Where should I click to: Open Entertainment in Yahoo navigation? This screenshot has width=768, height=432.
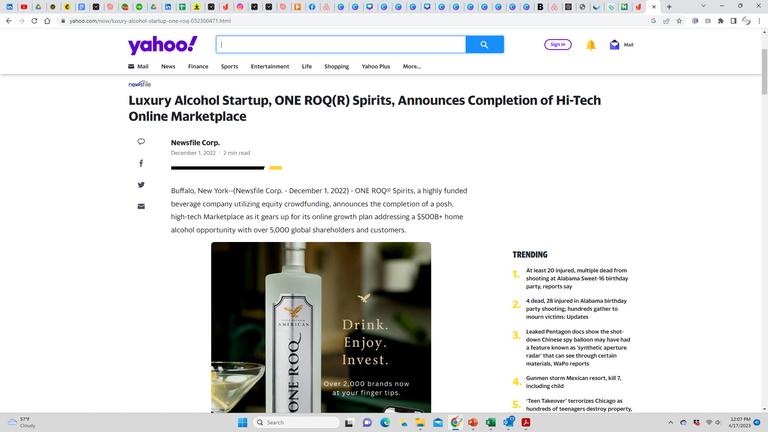270,66
